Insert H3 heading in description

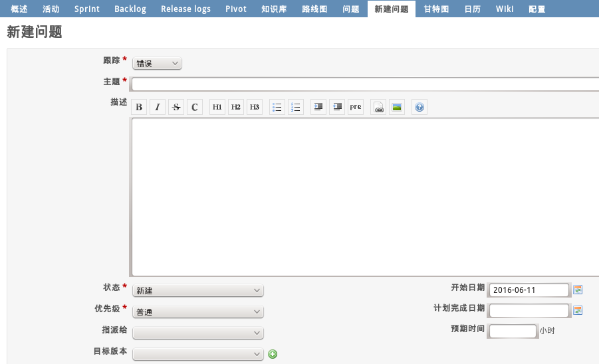[255, 107]
